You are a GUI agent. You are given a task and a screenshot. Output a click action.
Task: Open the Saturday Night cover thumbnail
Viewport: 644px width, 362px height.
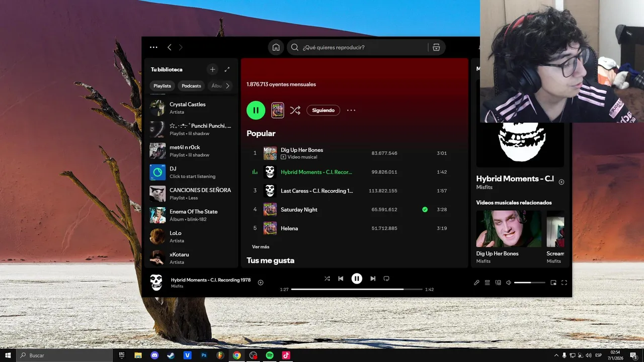pos(270,210)
